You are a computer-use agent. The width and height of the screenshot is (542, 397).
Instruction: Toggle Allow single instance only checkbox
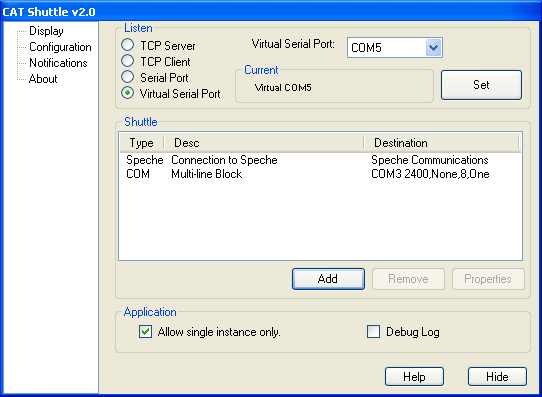point(146,332)
